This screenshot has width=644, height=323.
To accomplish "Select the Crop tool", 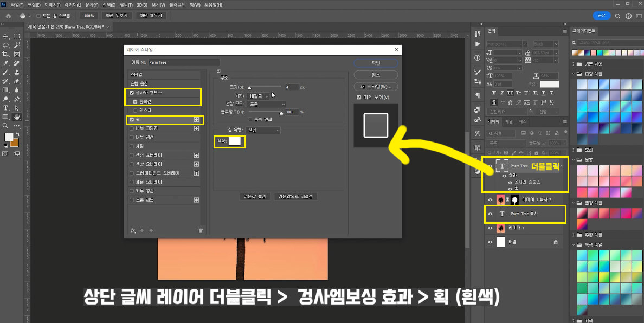I will point(5,54).
